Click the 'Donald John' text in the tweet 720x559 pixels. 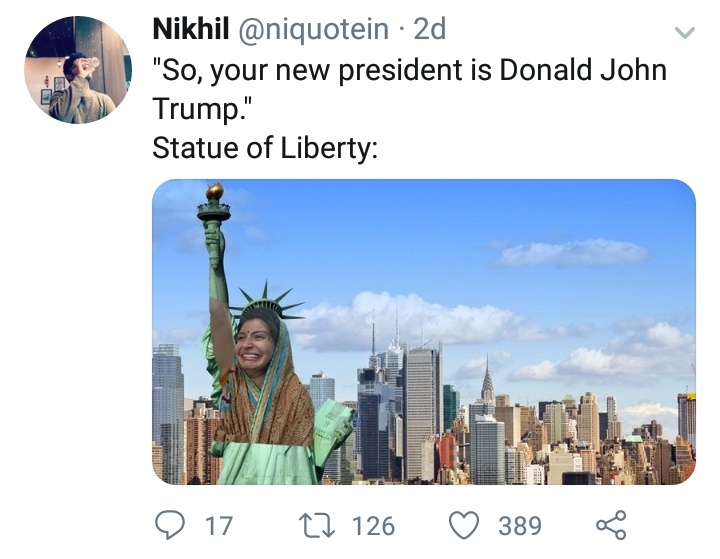[x=583, y=70]
